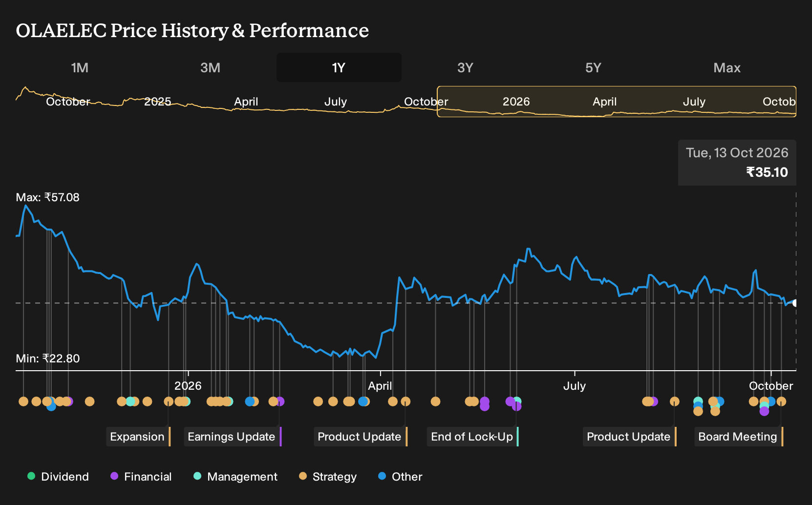The image size is (812, 505).
Task: Click the Tue, 13 Oct 2026 date
Action: [x=737, y=153]
